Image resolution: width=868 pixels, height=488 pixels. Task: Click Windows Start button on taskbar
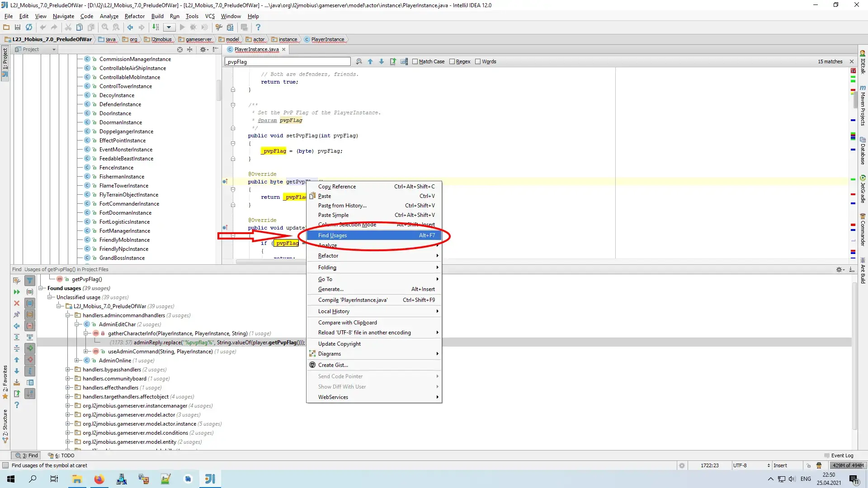[11, 479]
